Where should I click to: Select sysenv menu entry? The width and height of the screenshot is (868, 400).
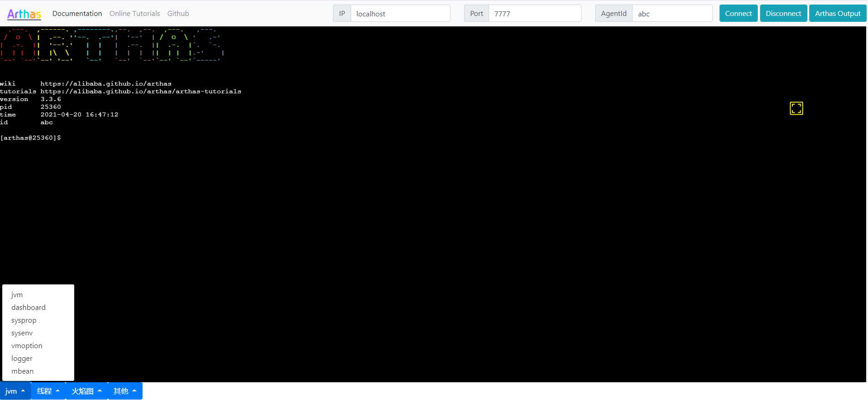point(38,333)
